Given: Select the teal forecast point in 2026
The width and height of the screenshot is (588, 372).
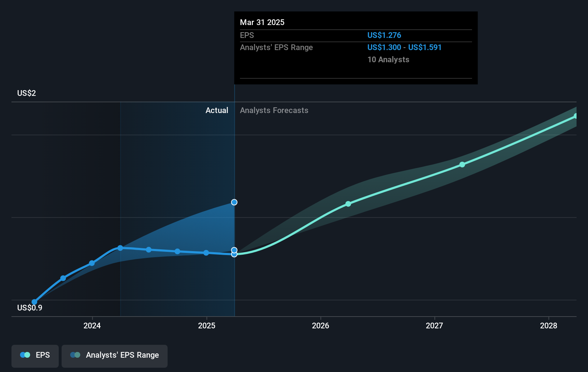Looking at the screenshot, I should click(348, 204).
